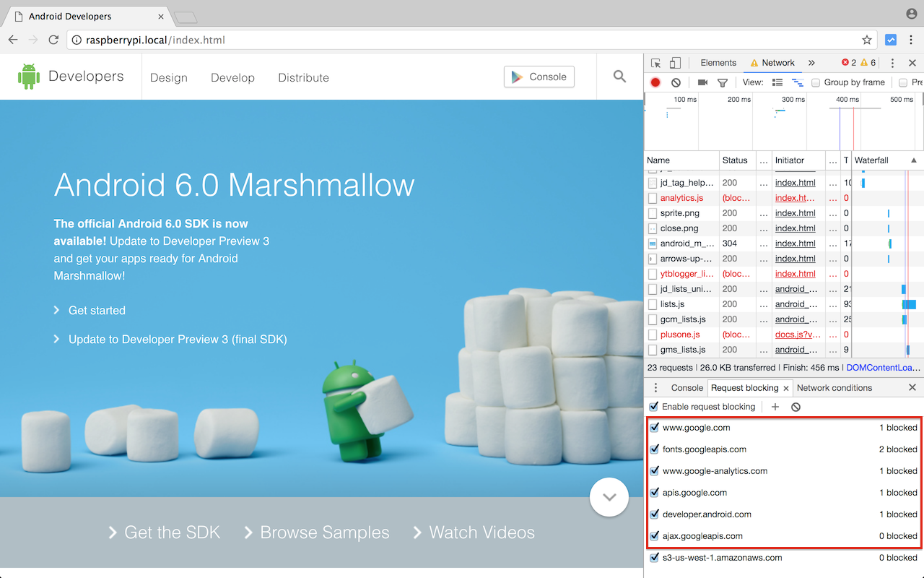Click the site search magnifier icon
Image resolution: width=924 pixels, height=578 pixels.
coord(619,76)
